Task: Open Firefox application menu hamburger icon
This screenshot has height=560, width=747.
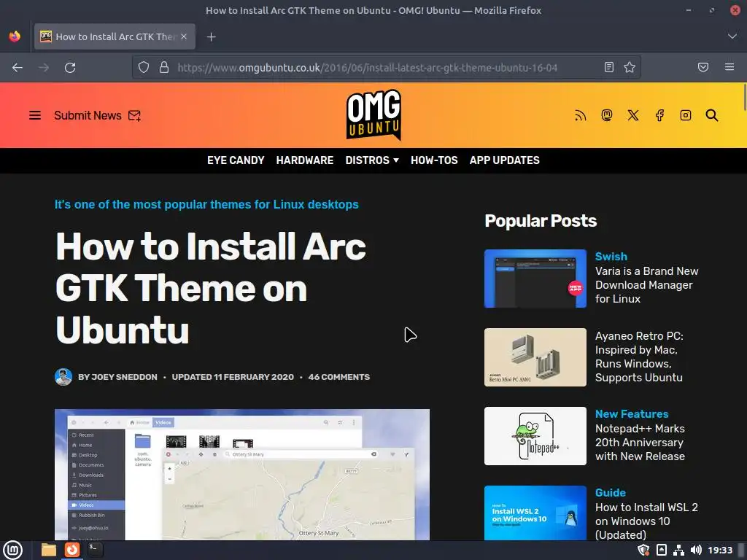Action: [x=729, y=67]
